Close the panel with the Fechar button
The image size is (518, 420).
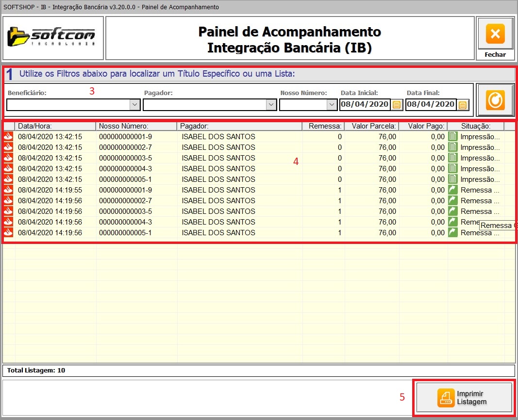click(495, 38)
